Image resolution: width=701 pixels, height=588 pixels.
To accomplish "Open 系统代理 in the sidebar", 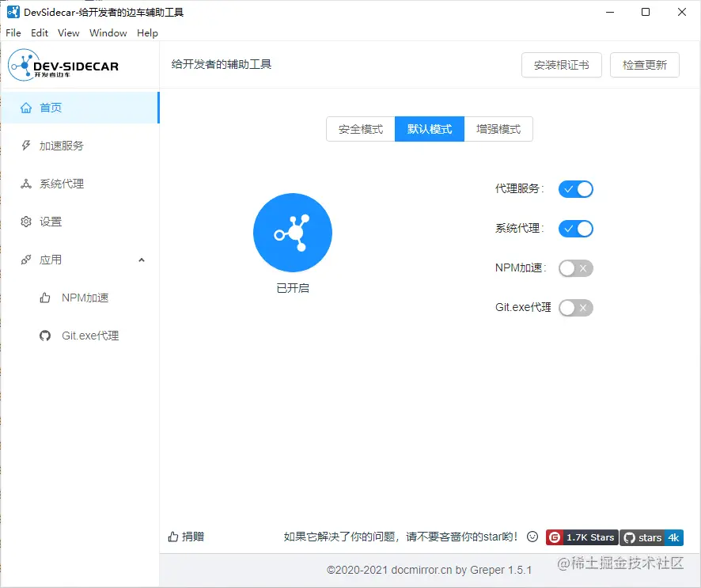I will 80,184.
